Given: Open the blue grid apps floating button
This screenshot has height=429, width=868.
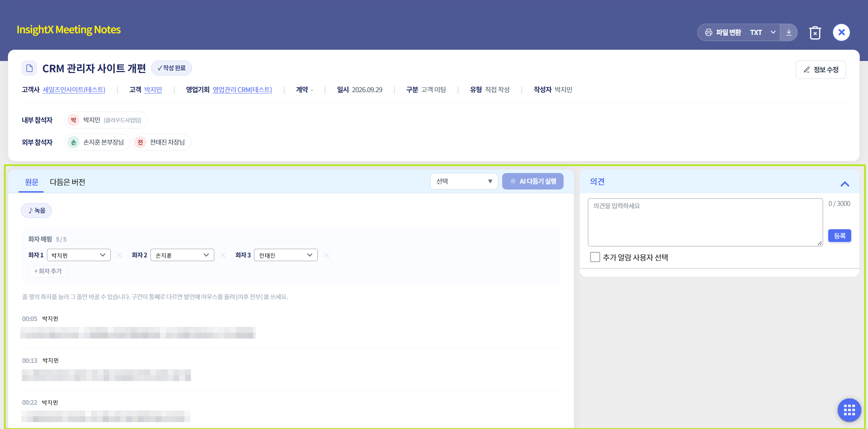Looking at the screenshot, I should point(849,410).
